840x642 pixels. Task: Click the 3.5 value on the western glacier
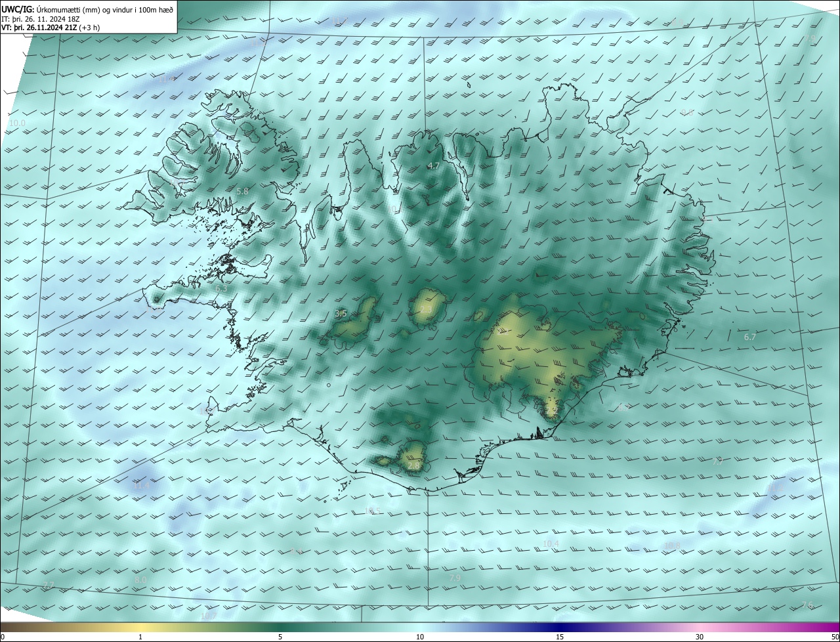(x=341, y=314)
